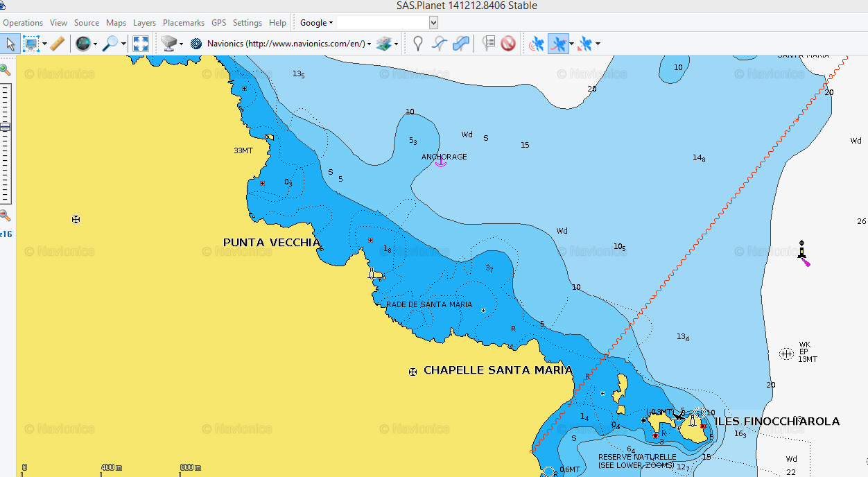Image resolution: width=868 pixels, height=477 pixels.
Task: Connect the GPS receiver satellite icon
Action: [536, 44]
